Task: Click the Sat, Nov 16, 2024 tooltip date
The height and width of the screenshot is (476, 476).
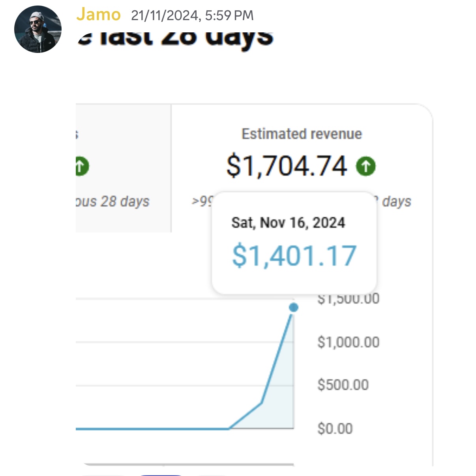Action: (x=288, y=223)
